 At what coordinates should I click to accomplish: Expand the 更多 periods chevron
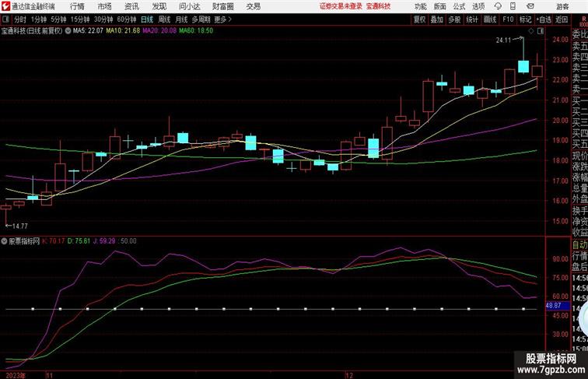coord(230,19)
